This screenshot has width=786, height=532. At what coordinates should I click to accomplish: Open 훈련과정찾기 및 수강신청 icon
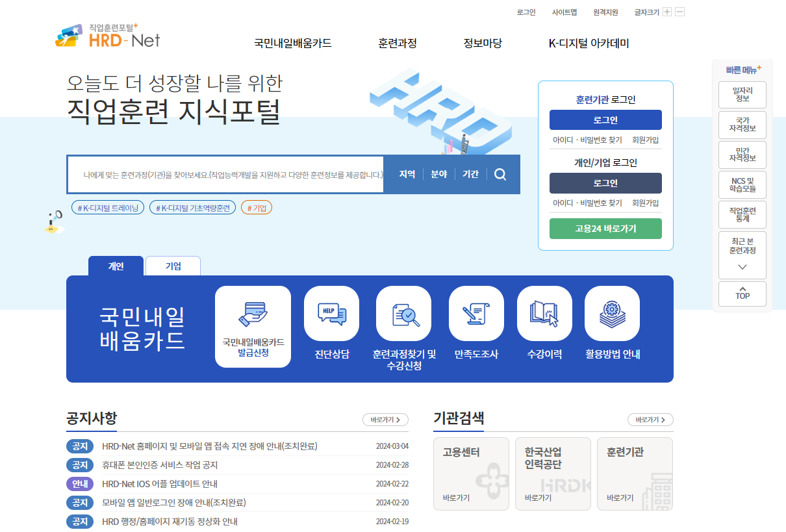pyautogui.click(x=403, y=313)
